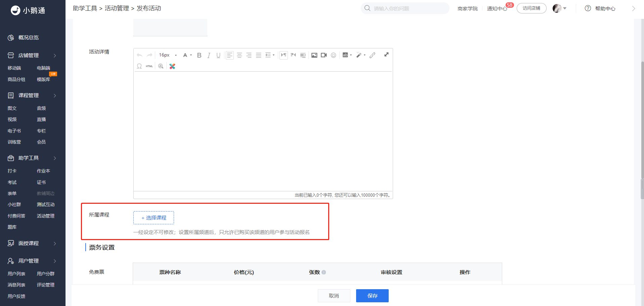Expand the editor to fullscreen
644x306 pixels.
click(x=386, y=54)
